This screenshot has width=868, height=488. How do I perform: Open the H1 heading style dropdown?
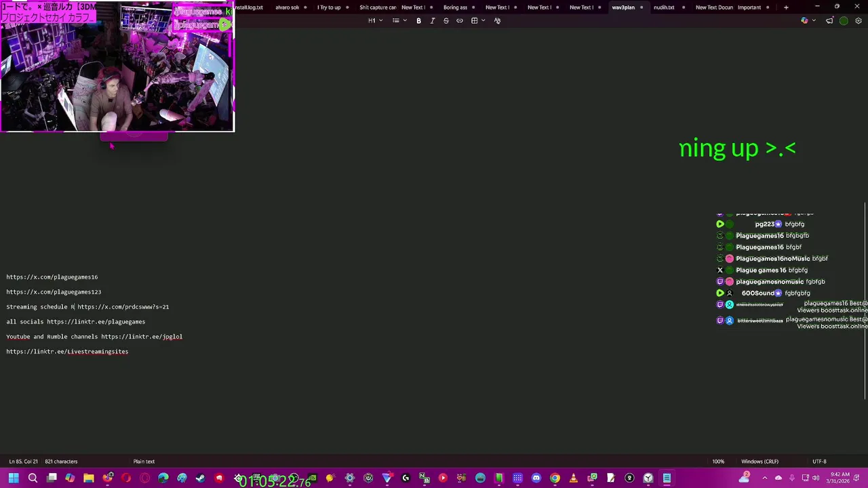coord(375,20)
